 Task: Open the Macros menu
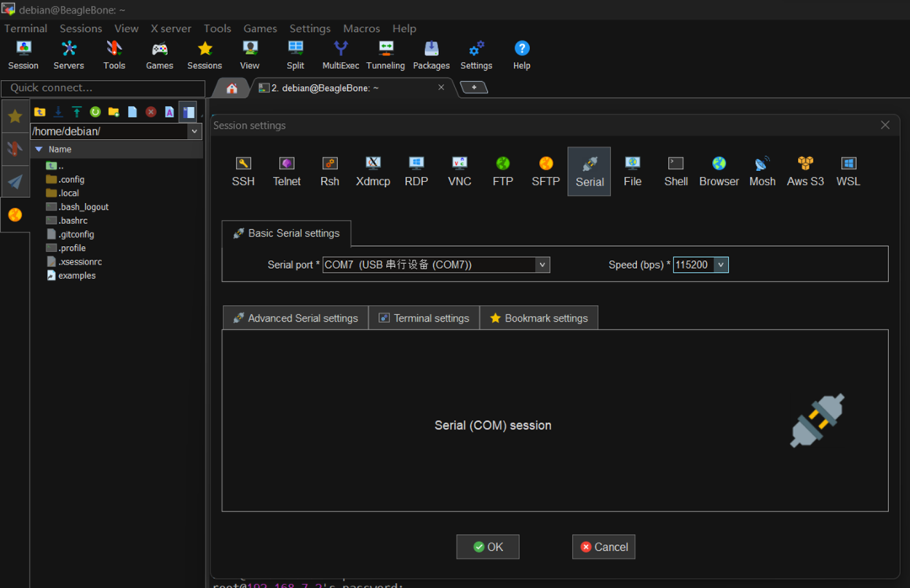(x=361, y=29)
